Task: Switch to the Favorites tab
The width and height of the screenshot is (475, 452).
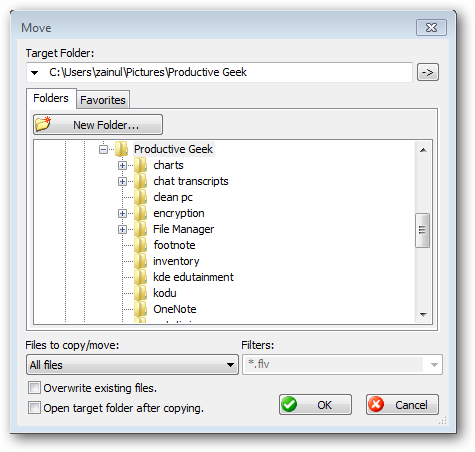Action: (x=103, y=100)
